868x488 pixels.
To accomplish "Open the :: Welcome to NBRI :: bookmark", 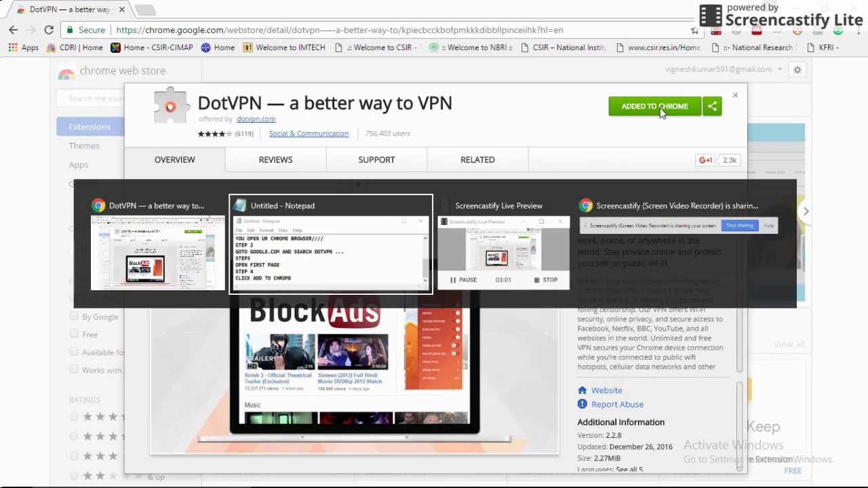I will (x=471, y=47).
